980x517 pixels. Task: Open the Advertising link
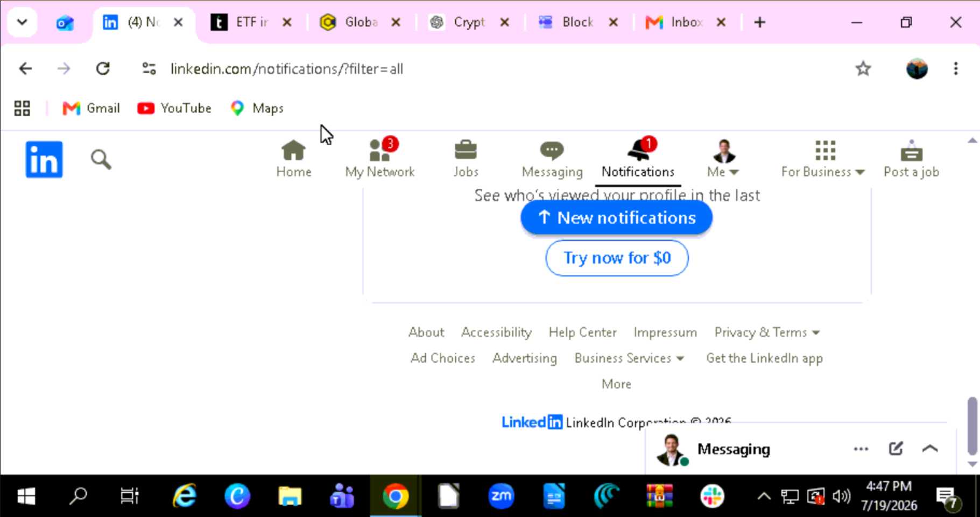(x=525, y=358)
